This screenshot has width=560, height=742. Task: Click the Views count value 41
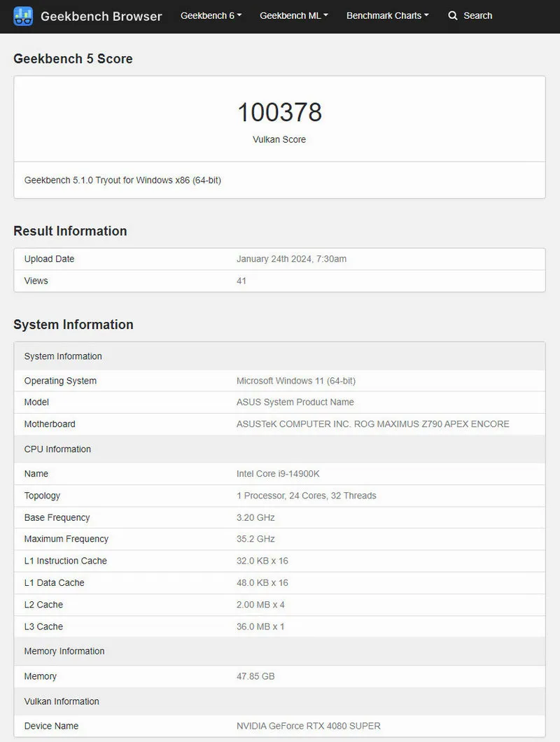pos(241,281)
